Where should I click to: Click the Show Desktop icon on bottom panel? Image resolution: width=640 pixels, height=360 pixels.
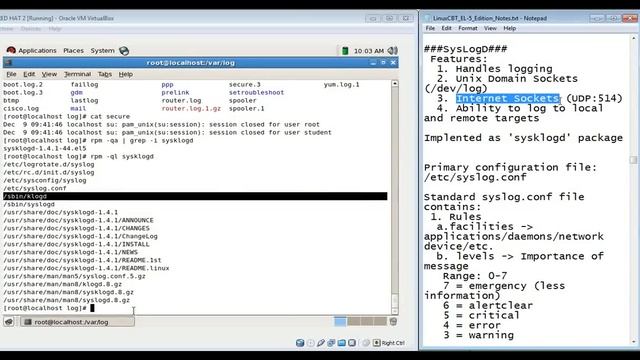coord(9,322)
